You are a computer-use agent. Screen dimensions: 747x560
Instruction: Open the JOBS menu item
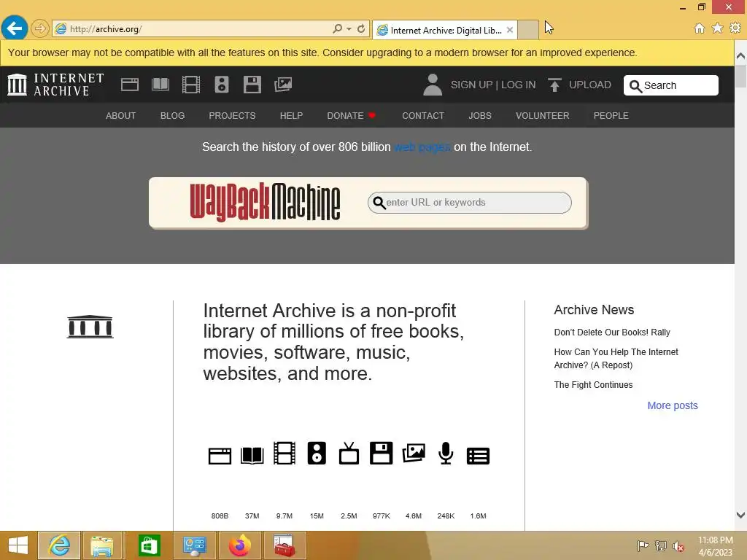[x=480, y=116]
